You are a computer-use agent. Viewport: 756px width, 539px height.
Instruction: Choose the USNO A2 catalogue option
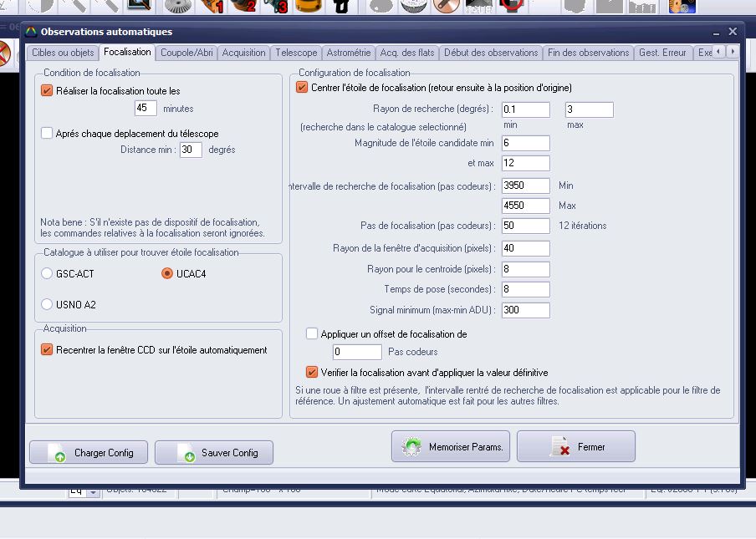pyautogui.click(x=47, y=305)
